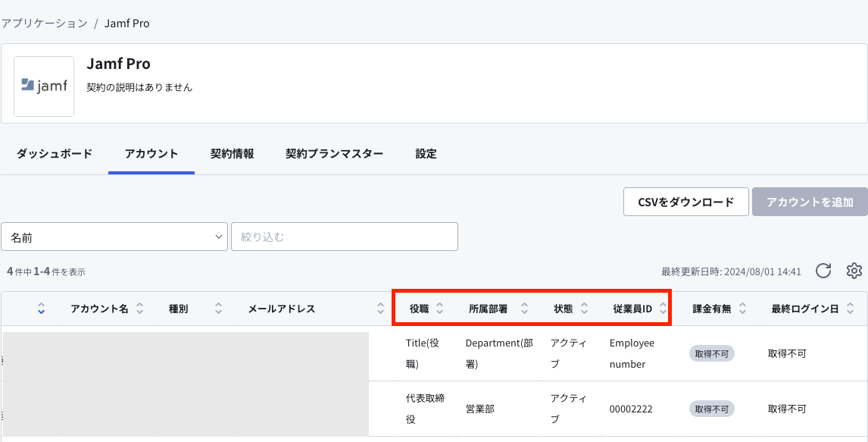The width and height of the screenshot is (868, 442).
Task: Open the 契約プランマスター tab
Action: point(334,154)
